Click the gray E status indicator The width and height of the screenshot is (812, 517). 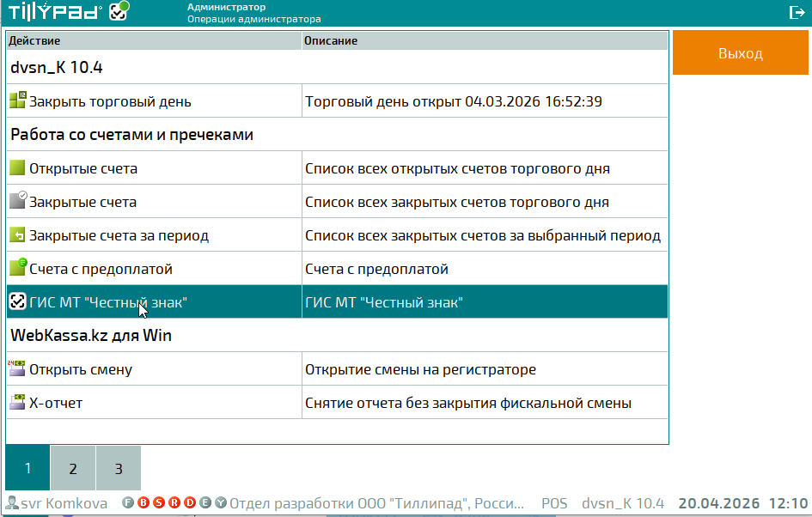pyautogui.click(x=205, y=502)
